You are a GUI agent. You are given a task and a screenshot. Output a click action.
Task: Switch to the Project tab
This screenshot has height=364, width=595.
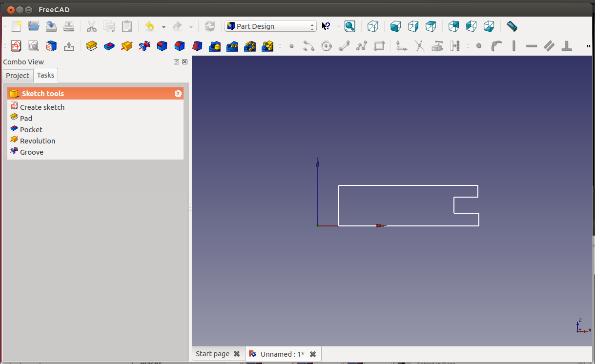(x=18, y=76)
